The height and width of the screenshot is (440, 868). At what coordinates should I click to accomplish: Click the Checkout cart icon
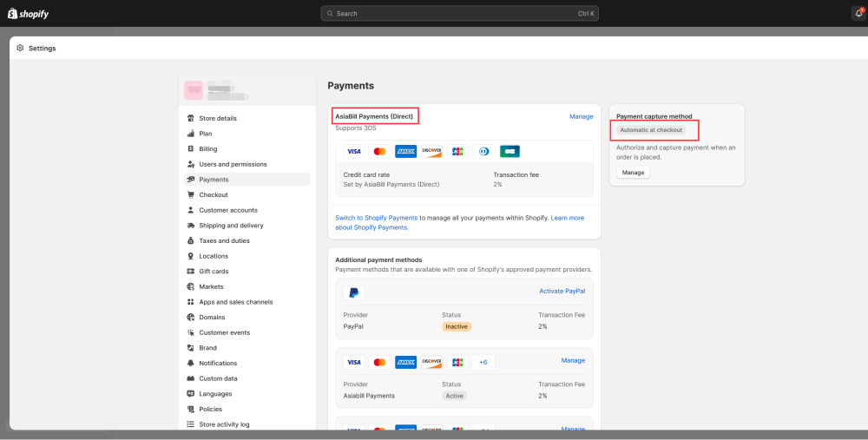point(191,194)
